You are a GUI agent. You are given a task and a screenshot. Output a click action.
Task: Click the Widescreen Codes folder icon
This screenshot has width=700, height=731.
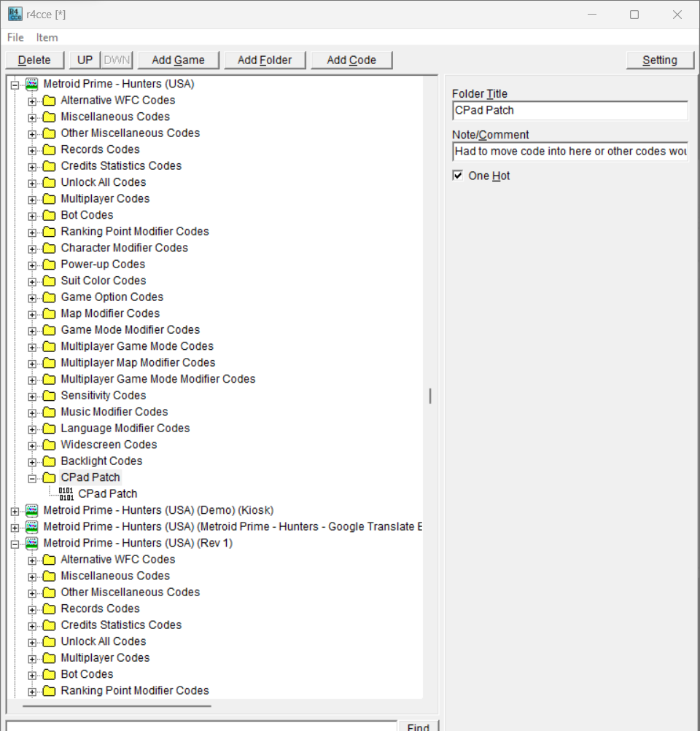coord(49,445)
